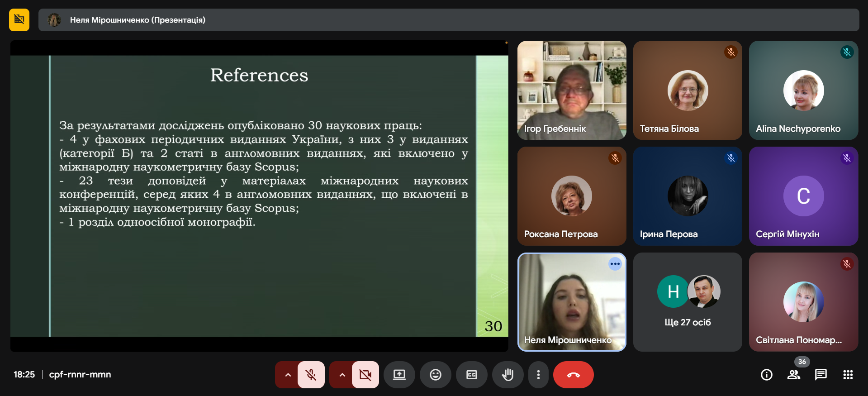Toggle closed captions button
This screenshot has width=868, height=396.
coord(471,375)
